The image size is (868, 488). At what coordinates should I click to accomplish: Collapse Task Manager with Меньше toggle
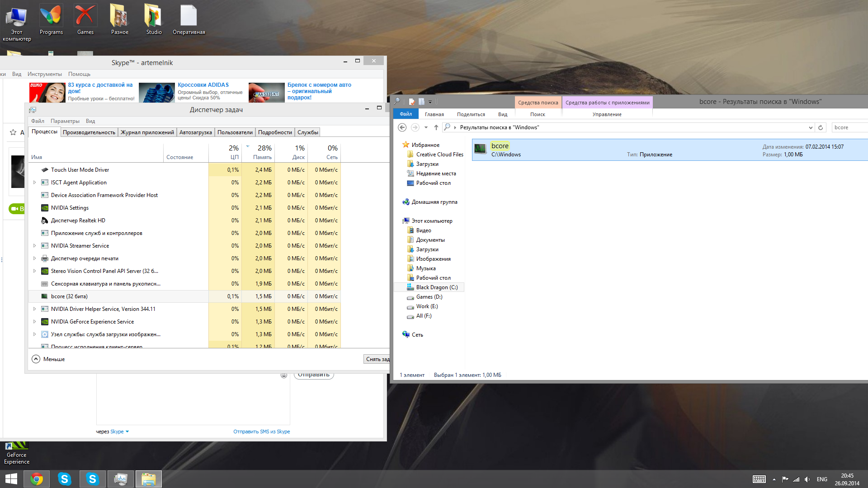click(x=36, y=359)
